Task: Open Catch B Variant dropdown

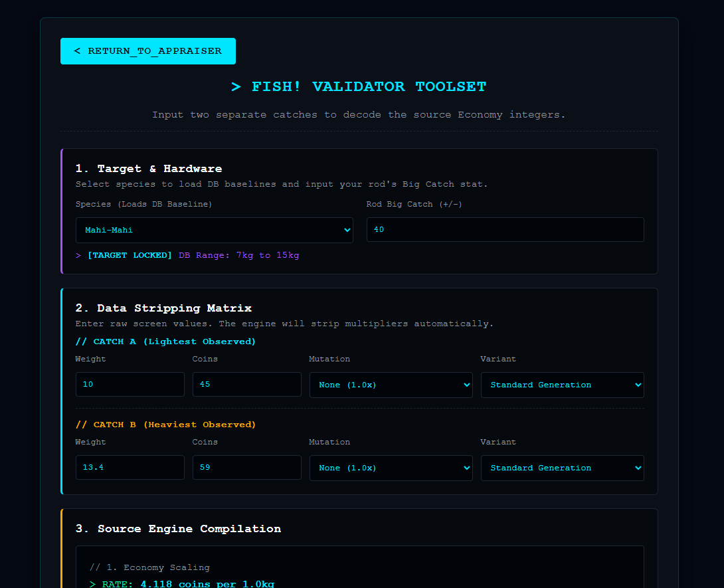Action: pos(563,468)
